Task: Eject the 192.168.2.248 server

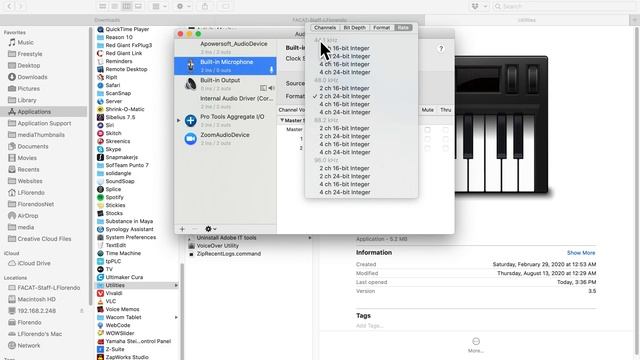Action: [82, 311]
